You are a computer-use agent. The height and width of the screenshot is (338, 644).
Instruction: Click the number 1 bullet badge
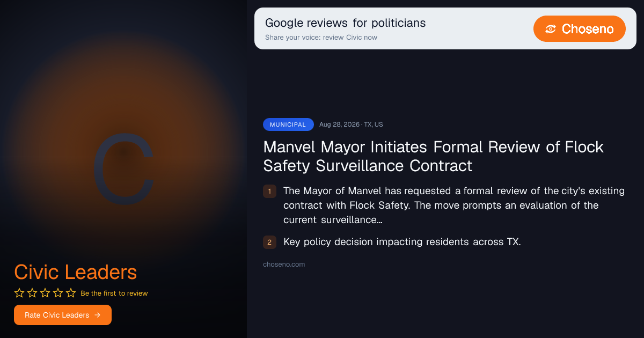[269, 191]
